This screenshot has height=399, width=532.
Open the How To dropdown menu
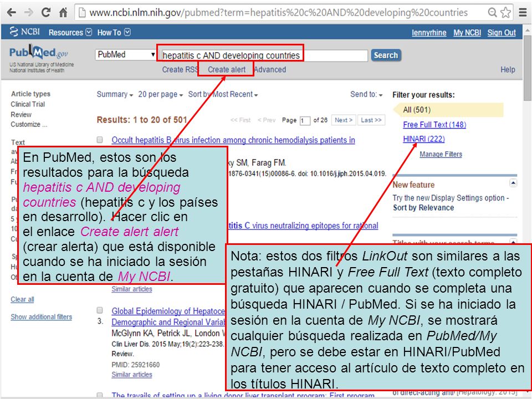pyautogui.click(x=114, y=33)
